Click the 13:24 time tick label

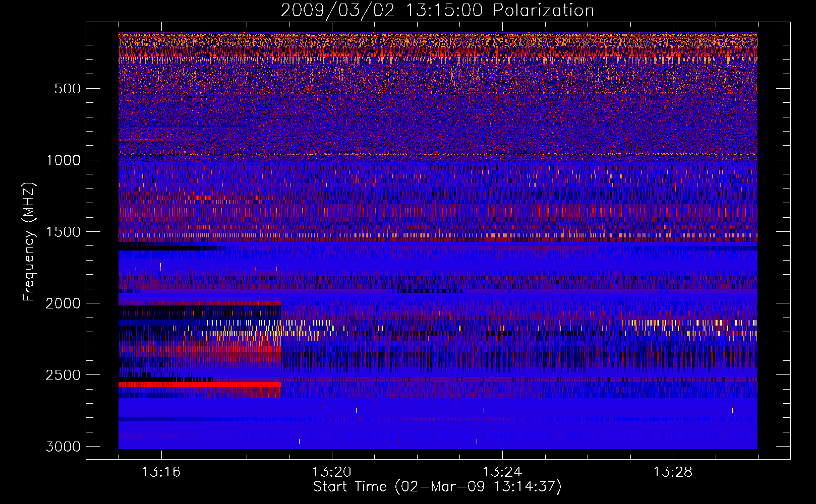[x=502, y=472]
